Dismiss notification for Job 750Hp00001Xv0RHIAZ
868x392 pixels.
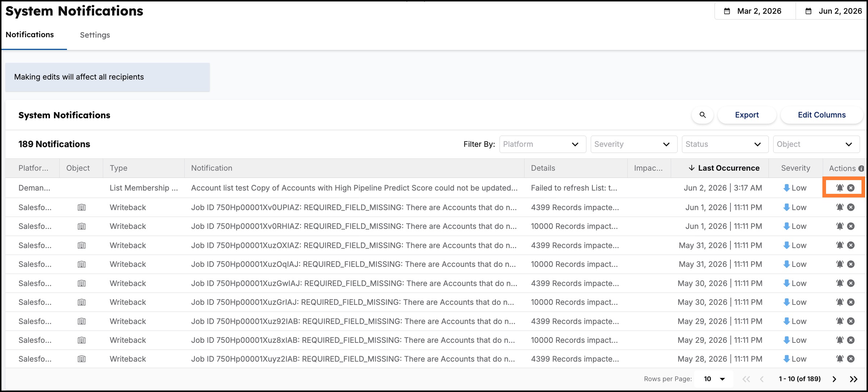pyautogui.click(x=851, y=226)
